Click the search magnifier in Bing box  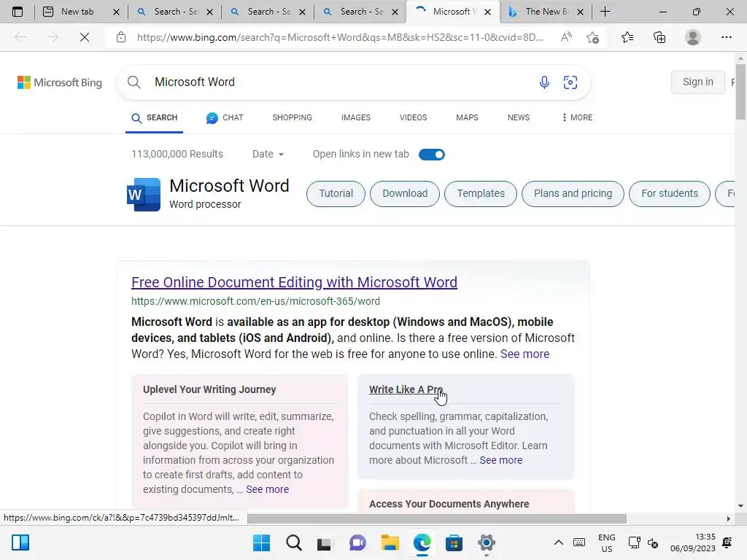tap(134, 82)
